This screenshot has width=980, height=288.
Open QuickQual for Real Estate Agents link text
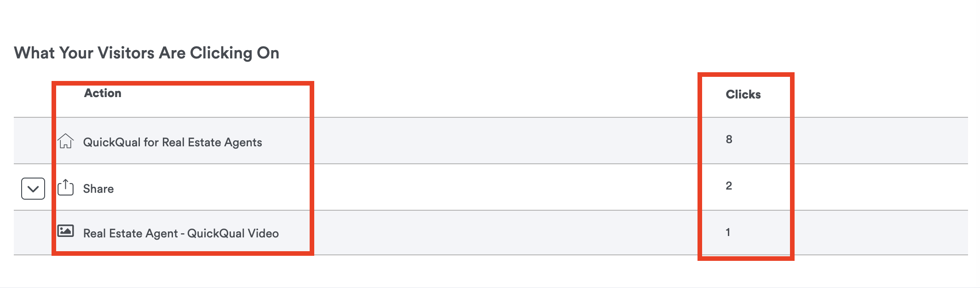pyautogui.click(x=173, y=142)
